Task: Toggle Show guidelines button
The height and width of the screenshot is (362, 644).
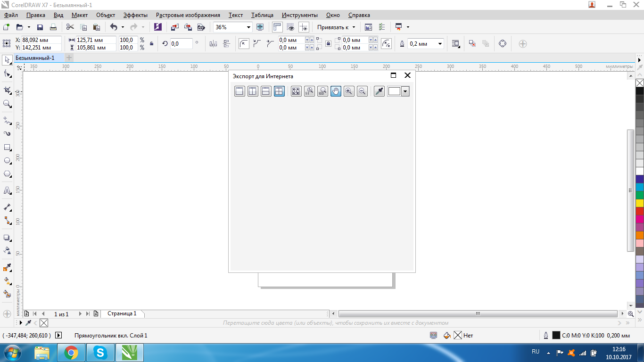Action: [x=304, y=27]
